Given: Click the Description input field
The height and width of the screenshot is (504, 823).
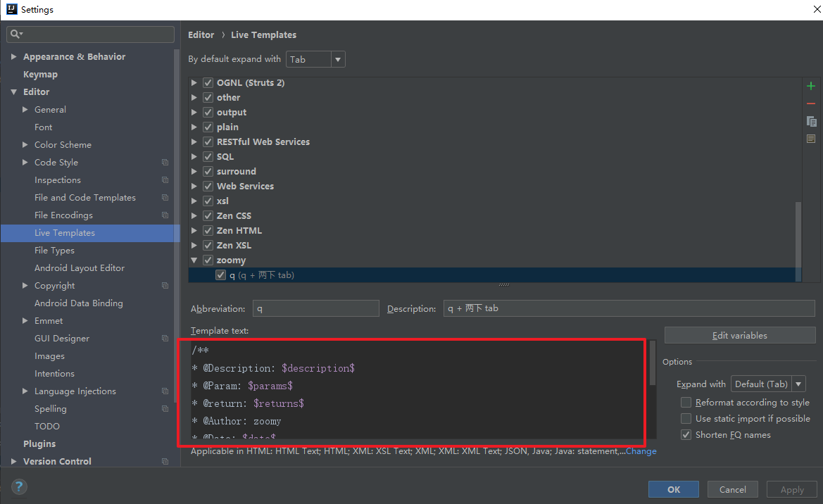Looking at the screenshot, I should (x=629, y=309).
